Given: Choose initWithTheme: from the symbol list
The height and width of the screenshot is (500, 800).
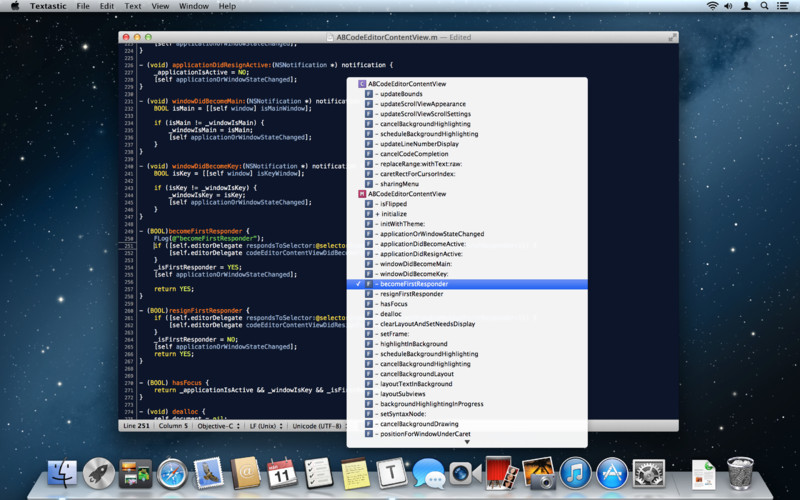Looking at the screenshot, I should 402,224.
